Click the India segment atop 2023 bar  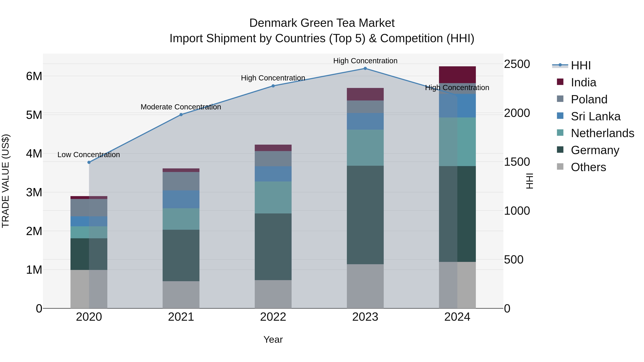365,94
